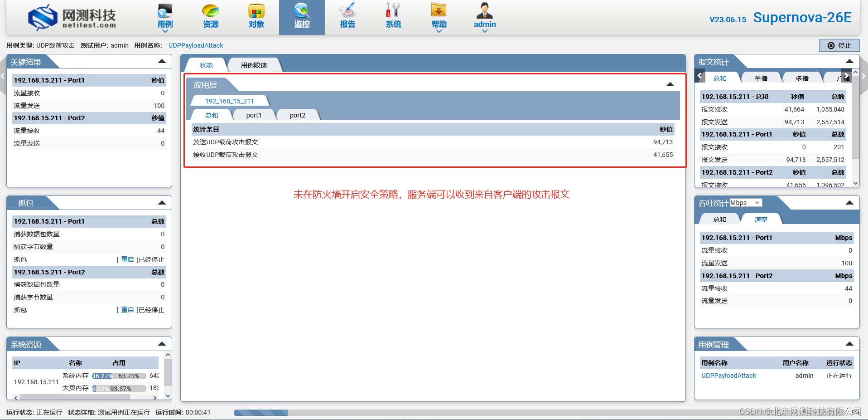Switch to the 状态 tab
868x420 pixels.
click(206, 65)
